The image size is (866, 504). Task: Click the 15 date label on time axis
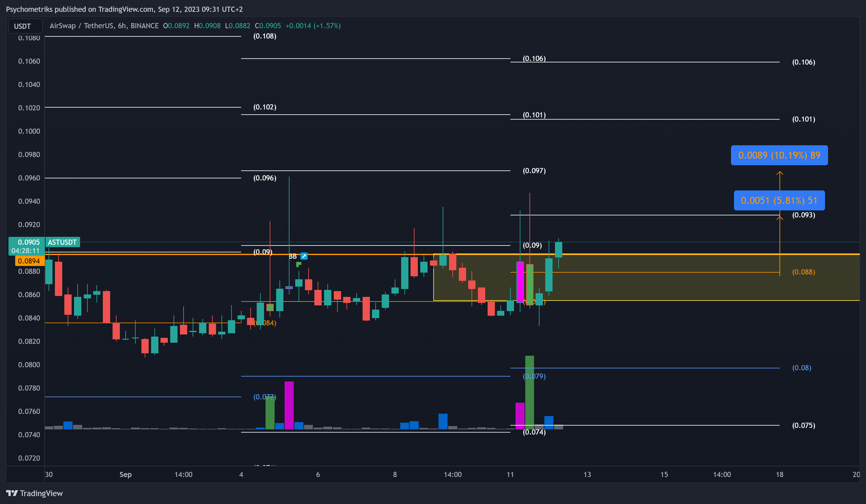point(664,475)
